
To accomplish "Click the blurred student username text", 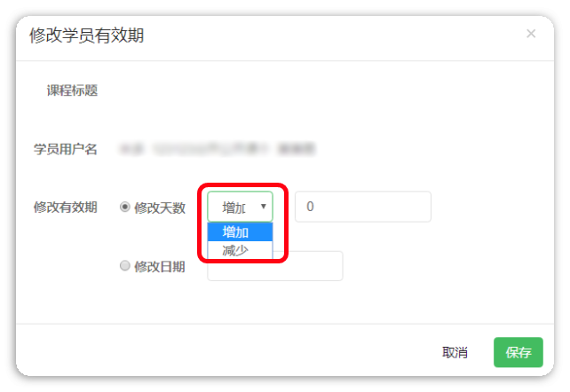I will point(218,149).
